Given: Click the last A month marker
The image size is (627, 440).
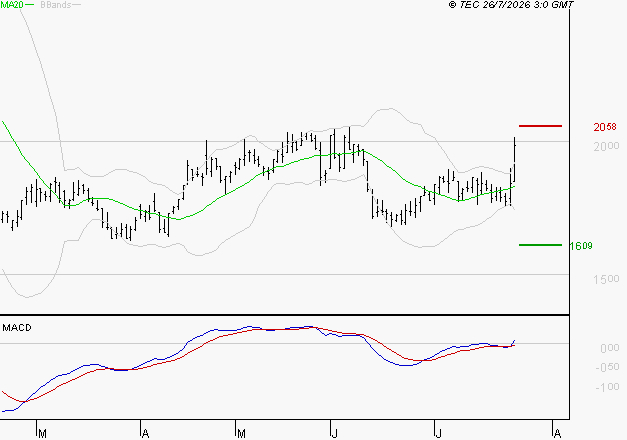Looking at the screenshot, I should coord(557,434).
